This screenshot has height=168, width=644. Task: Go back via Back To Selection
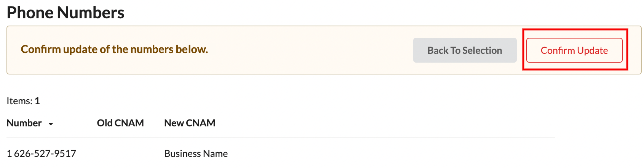(465, 50)
